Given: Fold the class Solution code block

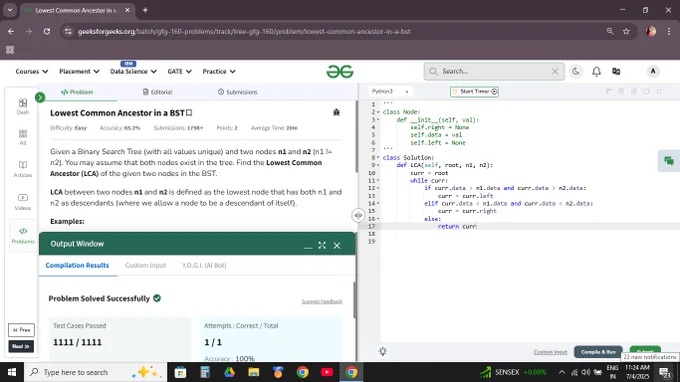Looking at the screenshot, I should pos(378,157).
